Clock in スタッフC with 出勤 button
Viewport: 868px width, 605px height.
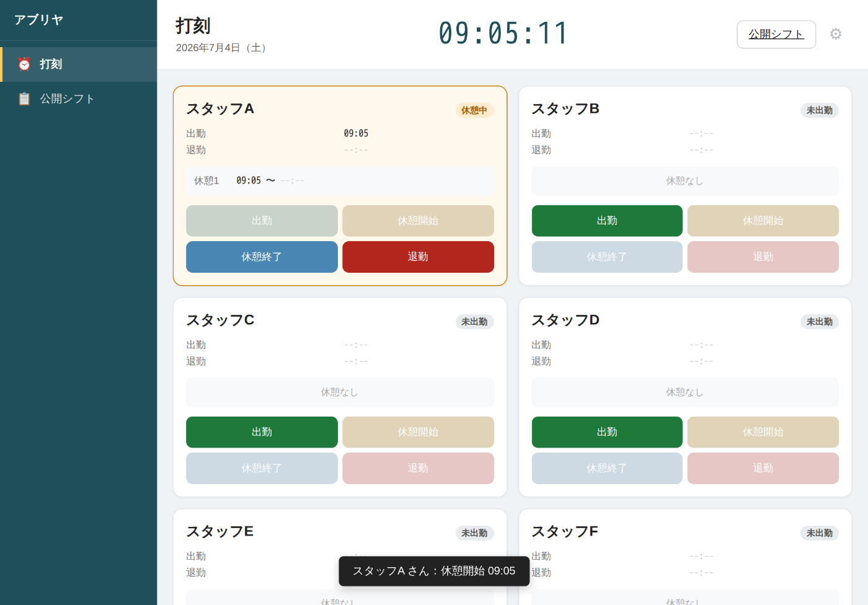pyautogui.click(x=262, y=432)
